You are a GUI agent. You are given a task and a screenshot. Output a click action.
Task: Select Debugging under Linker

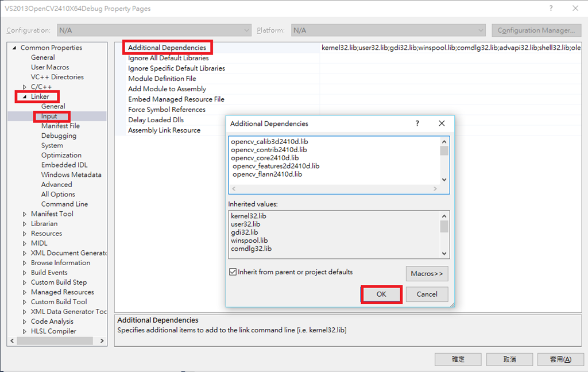point(59,135)
